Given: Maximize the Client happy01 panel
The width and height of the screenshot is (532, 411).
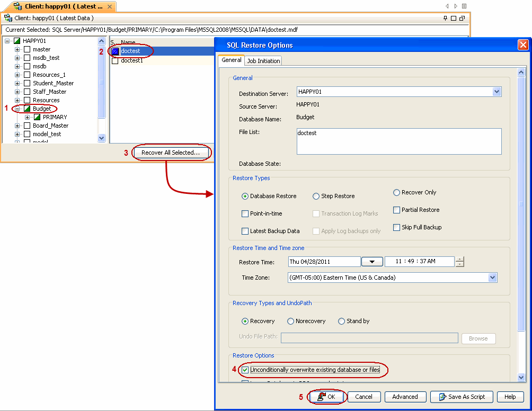Looking at the screenshot, I should [x=454, y=18].
